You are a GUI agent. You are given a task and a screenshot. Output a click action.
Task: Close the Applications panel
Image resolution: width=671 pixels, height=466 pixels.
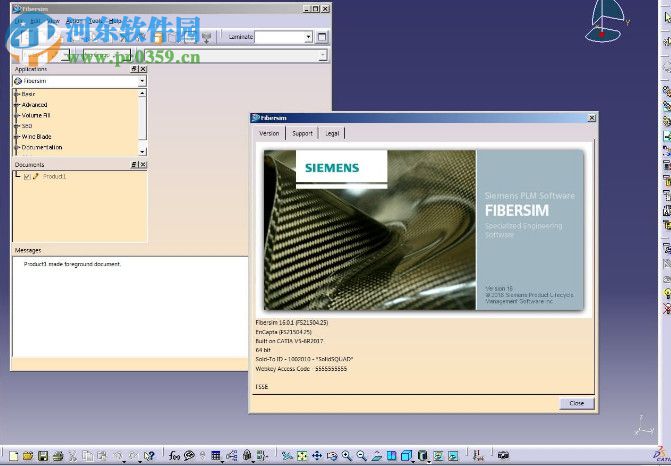[x=143, y=69]
